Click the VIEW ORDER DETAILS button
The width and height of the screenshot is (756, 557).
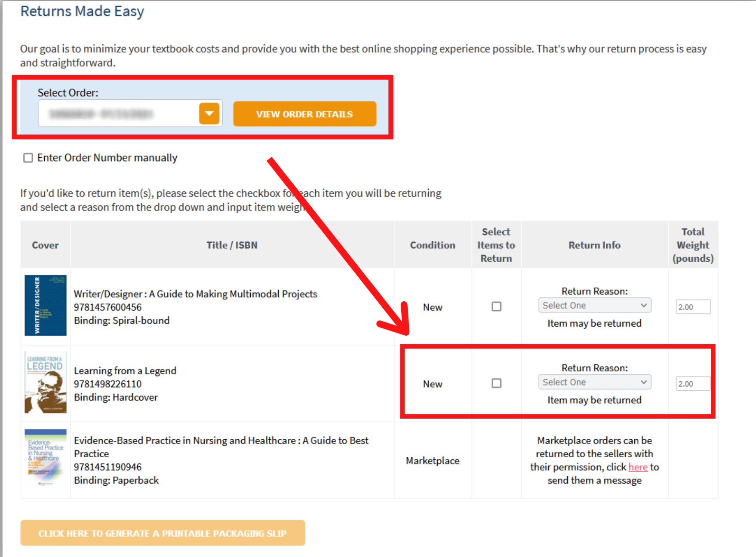pos(304,114)
